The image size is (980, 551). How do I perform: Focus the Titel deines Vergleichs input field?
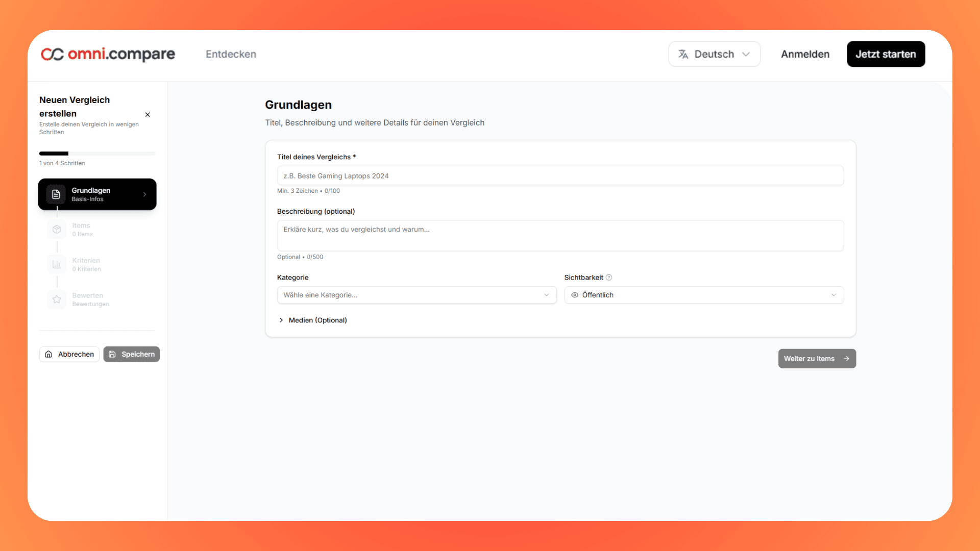click(x=560, y=176)
